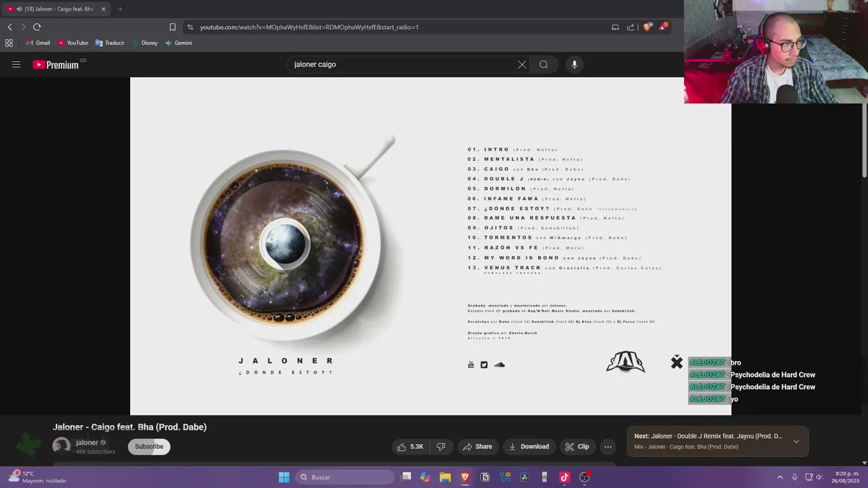
Task: Like the video with thumbs-up 5.3K
Action: click(x=410, y=447)
